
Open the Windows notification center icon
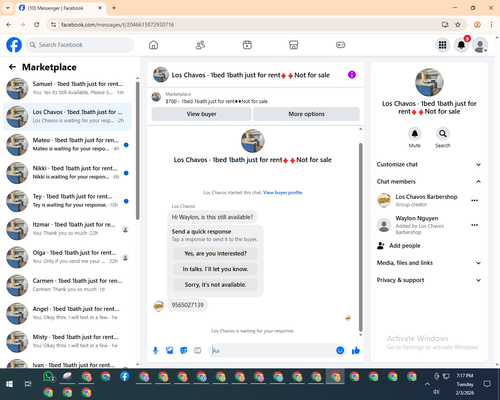tap(487, 384)
